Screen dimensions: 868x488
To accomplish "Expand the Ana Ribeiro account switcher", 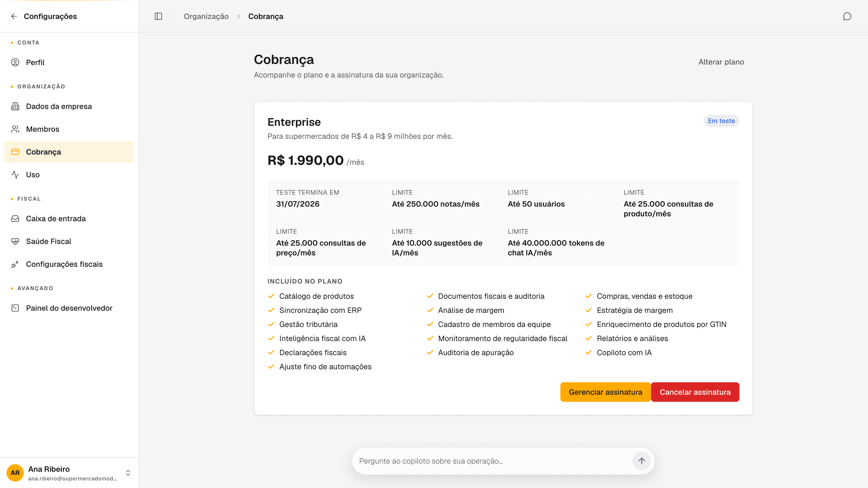I will point(128,473).
